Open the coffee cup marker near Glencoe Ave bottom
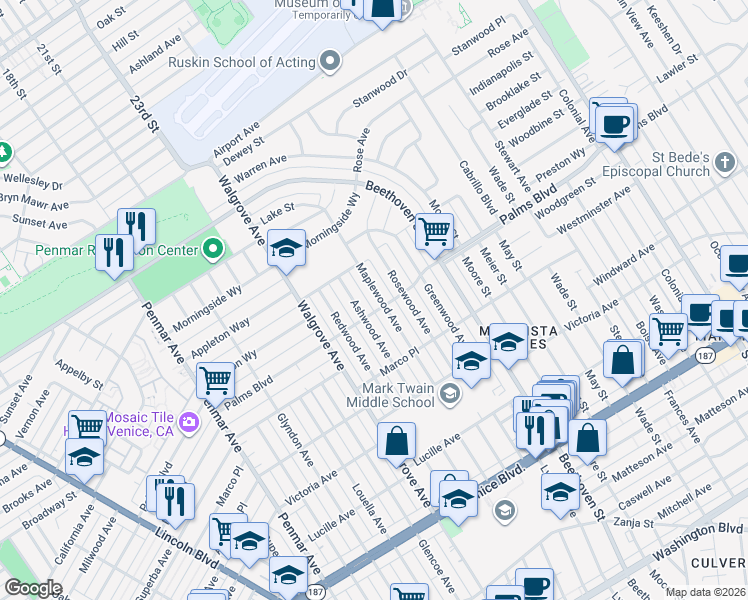The height and width of the screenshot is (600, 748). 534,584
